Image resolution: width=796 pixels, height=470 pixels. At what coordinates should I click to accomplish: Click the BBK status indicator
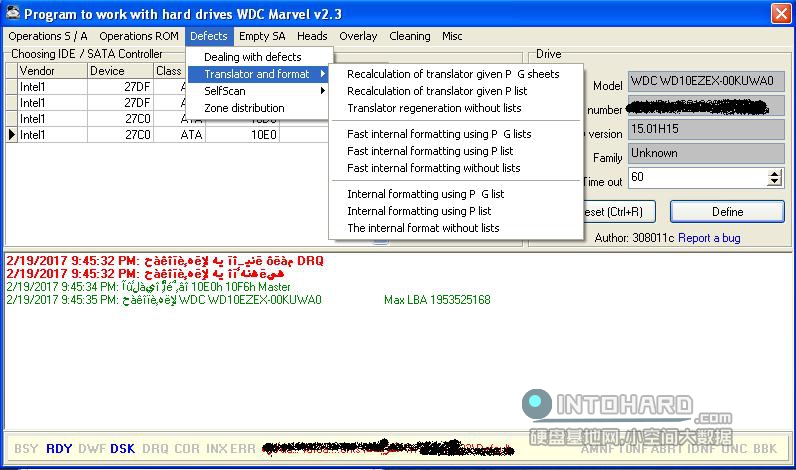tap(766, 449)
